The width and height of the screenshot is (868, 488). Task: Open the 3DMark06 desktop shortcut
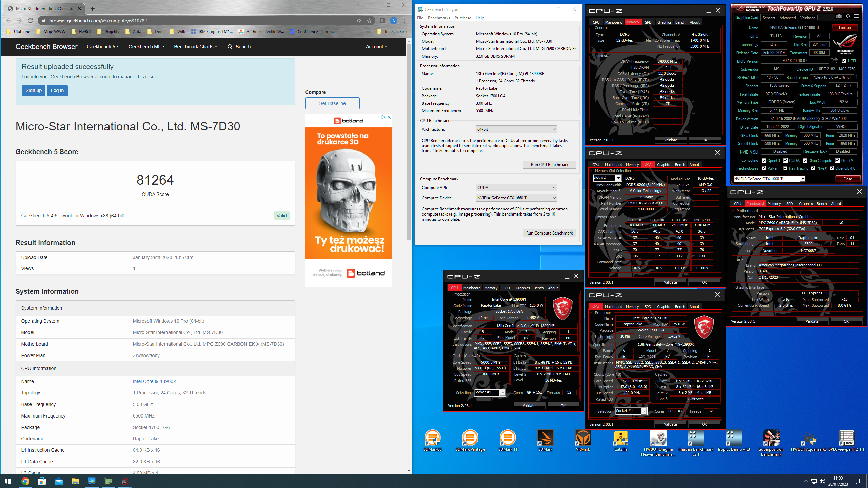point(432,441)
